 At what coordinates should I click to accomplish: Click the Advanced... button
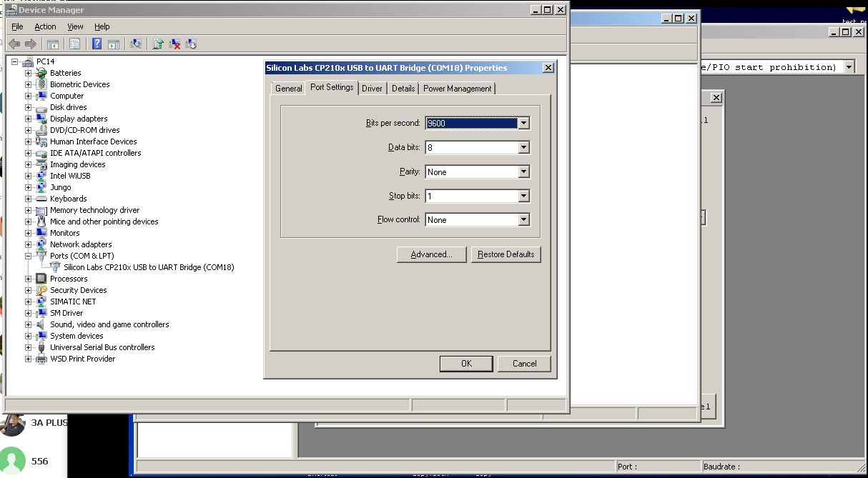(431, 254)
